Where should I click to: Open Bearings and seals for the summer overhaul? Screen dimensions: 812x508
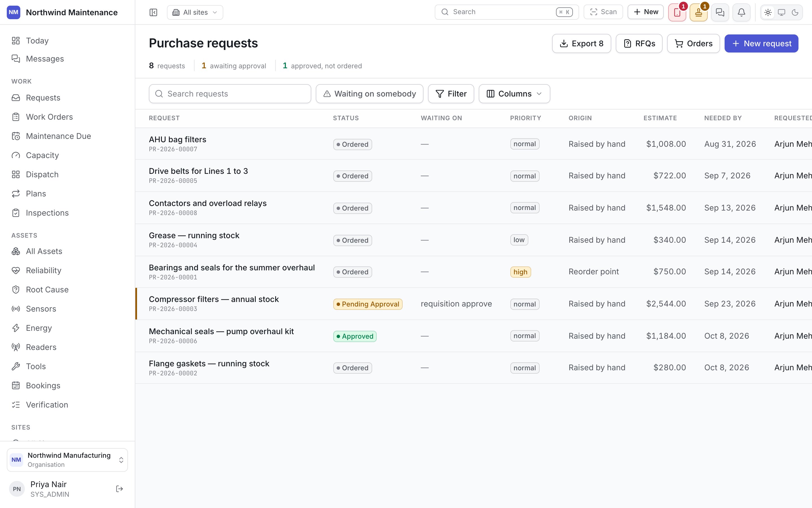point(232,268)
